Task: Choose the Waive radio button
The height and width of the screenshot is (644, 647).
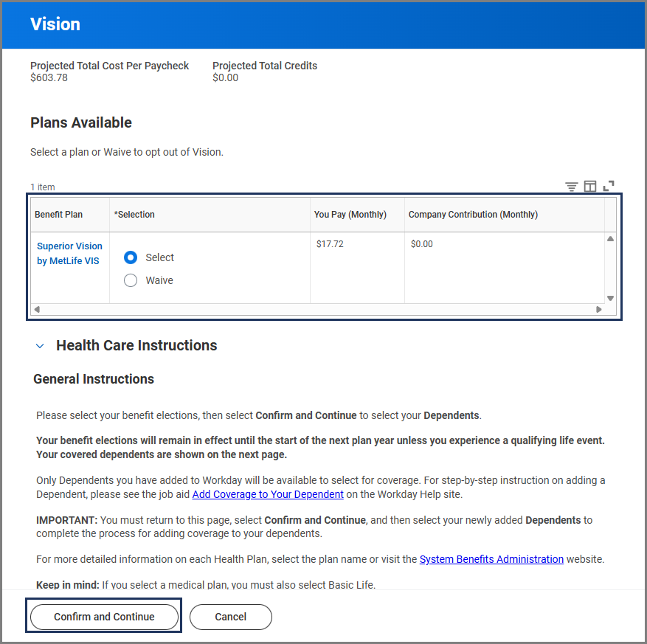Action: pyautogui.click(x=131, y=280)
